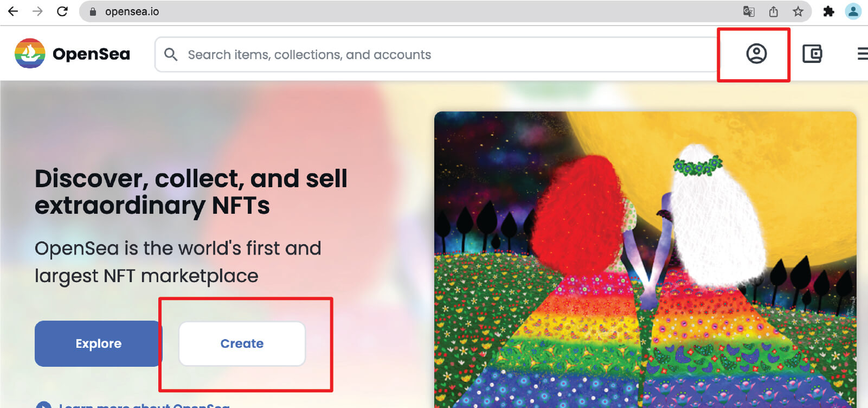Screen dimensions: 868x408
Task: Go back to the previous page
Action: coord(13,11)
